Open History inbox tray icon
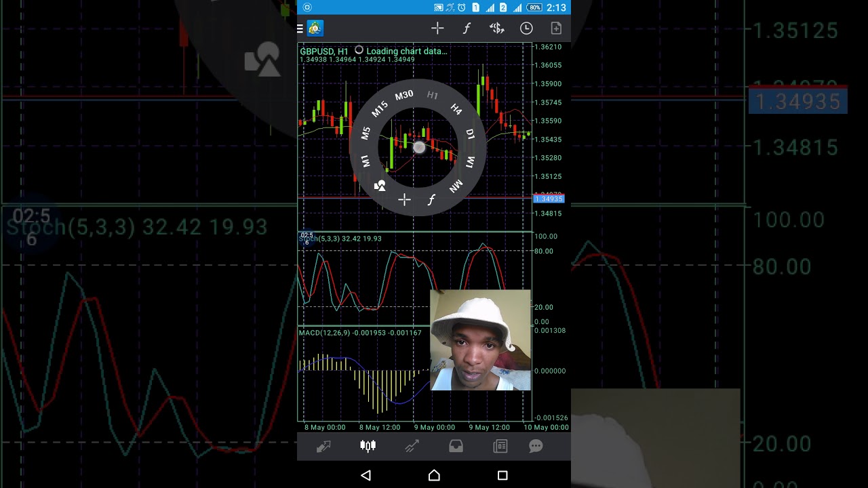868x488 pixels. tap(456, 446)
